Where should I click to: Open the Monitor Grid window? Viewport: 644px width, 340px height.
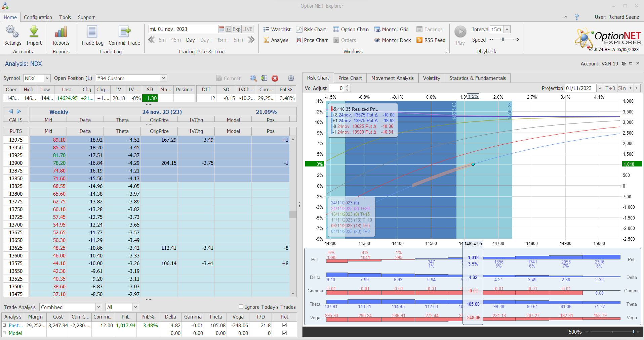click(391, 30)
